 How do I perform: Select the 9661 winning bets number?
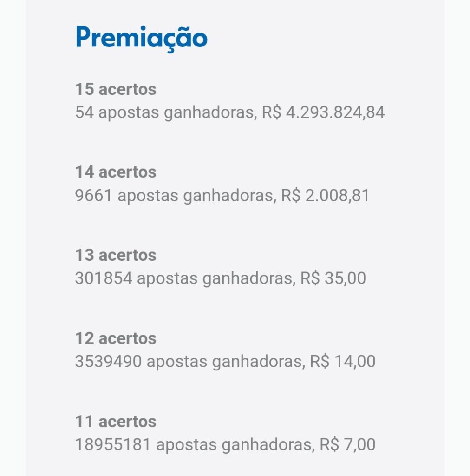[x=93, y=196]
